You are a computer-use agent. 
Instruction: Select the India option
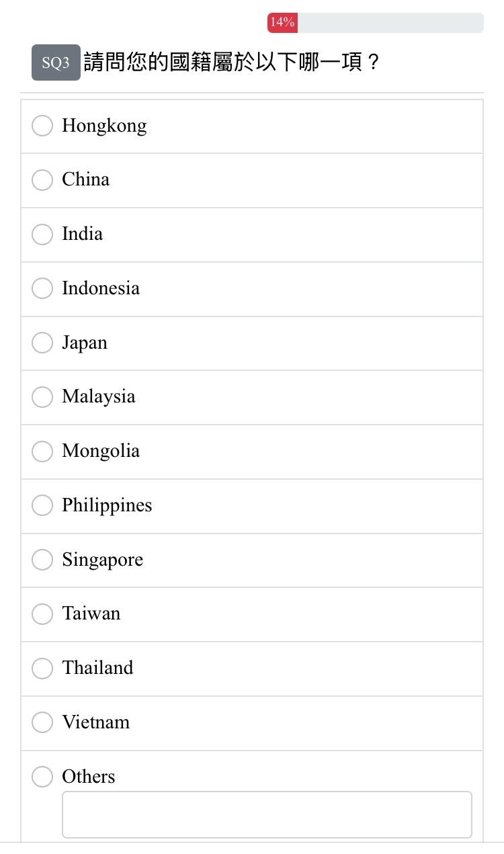[x=42, y=234]
